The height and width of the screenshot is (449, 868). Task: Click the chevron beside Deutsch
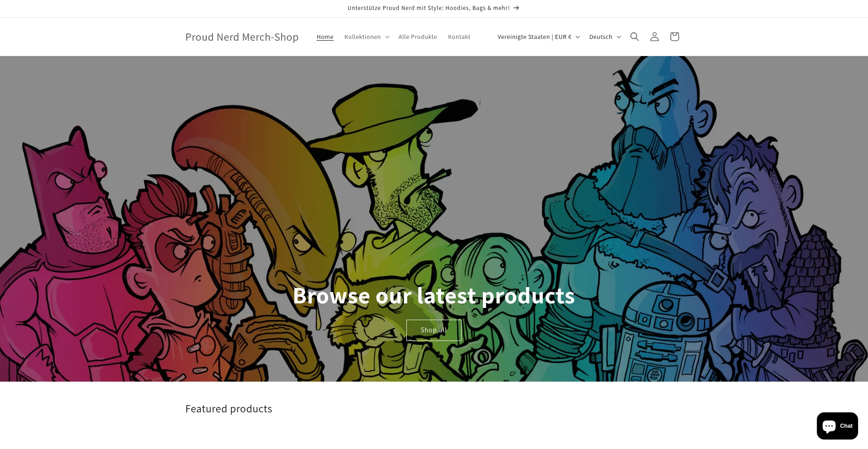618,37
